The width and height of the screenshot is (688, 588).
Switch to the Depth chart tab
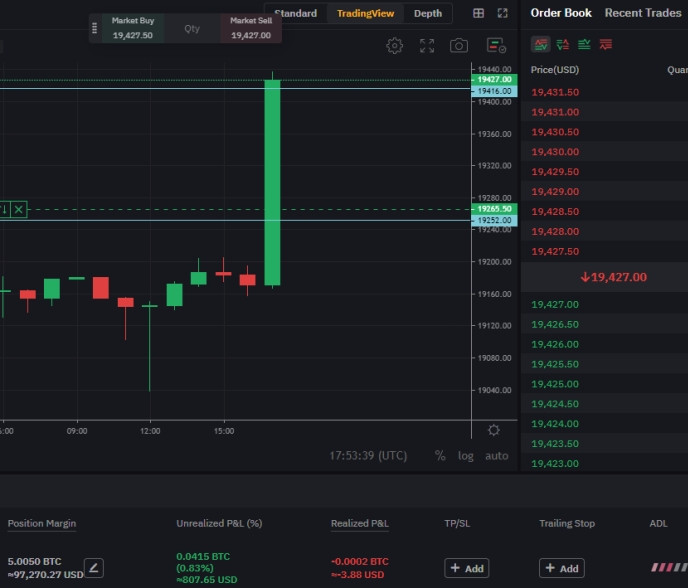(427, 14)
